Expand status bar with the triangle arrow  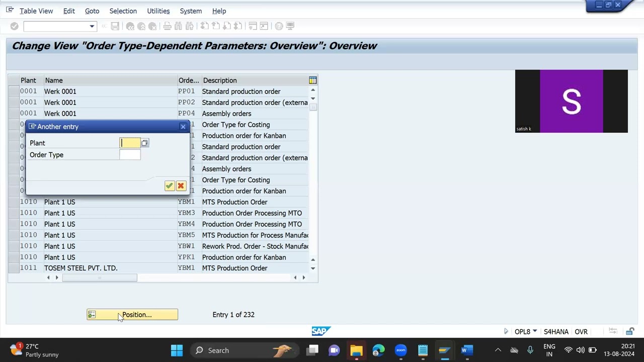tap(506, 331)
